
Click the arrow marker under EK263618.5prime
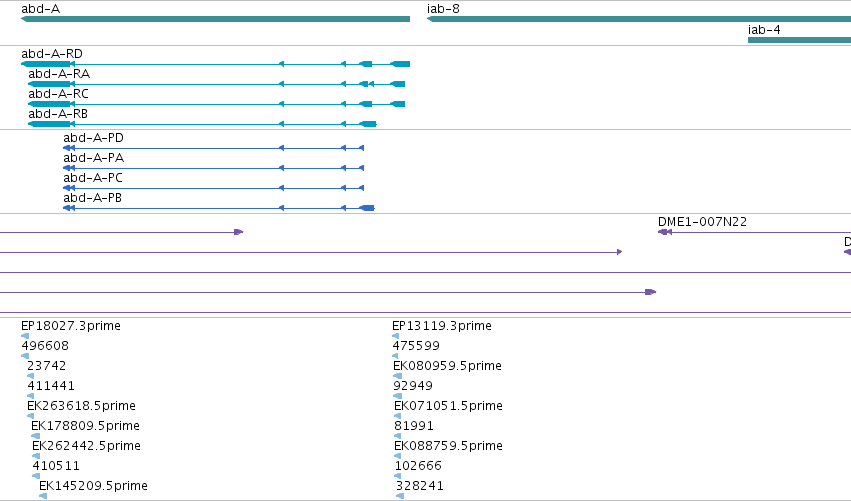(30, 416)
